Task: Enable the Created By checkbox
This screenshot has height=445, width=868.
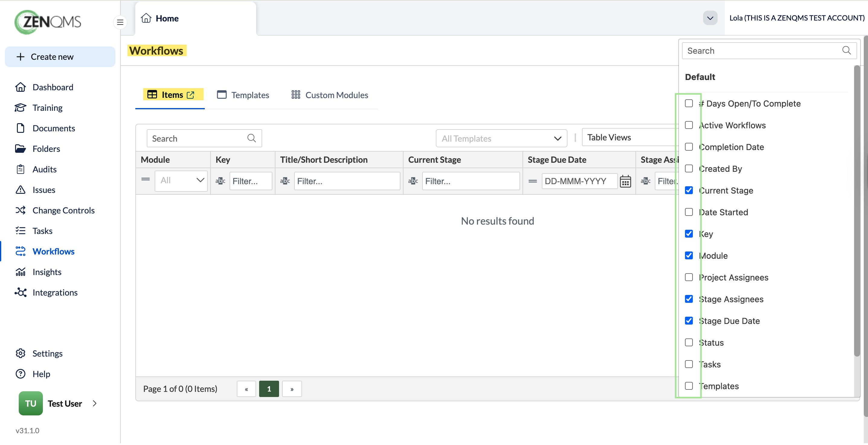Action: click(689, 169)
